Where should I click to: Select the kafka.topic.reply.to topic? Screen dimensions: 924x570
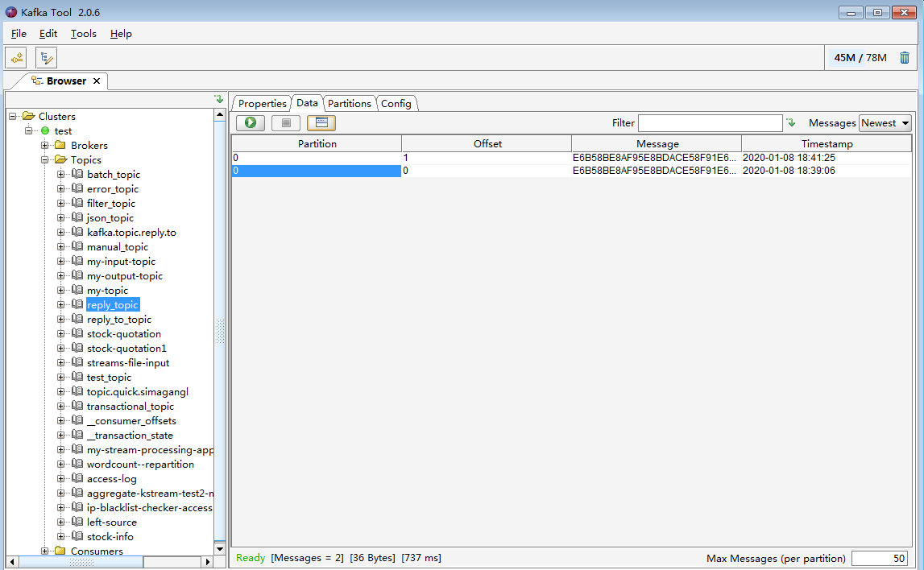point(131,232)
